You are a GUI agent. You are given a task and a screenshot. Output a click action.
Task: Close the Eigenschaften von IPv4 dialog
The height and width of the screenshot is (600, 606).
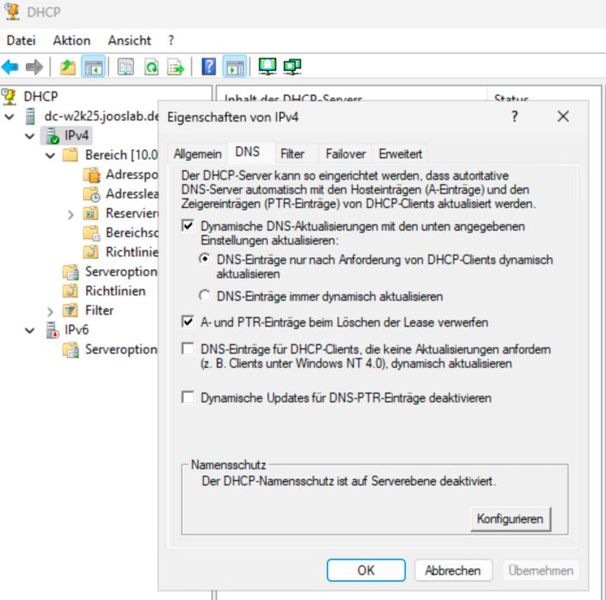click(x=563, y=116)
